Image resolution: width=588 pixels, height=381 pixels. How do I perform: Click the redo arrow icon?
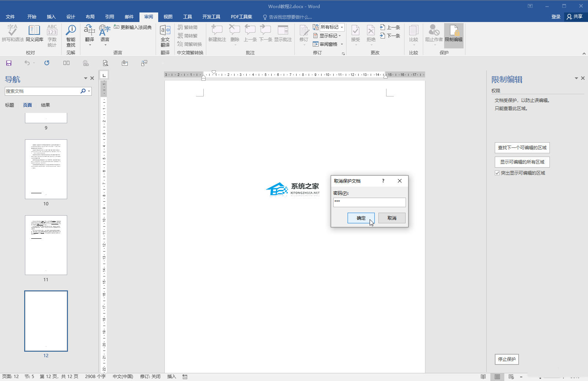click(47, 63)
